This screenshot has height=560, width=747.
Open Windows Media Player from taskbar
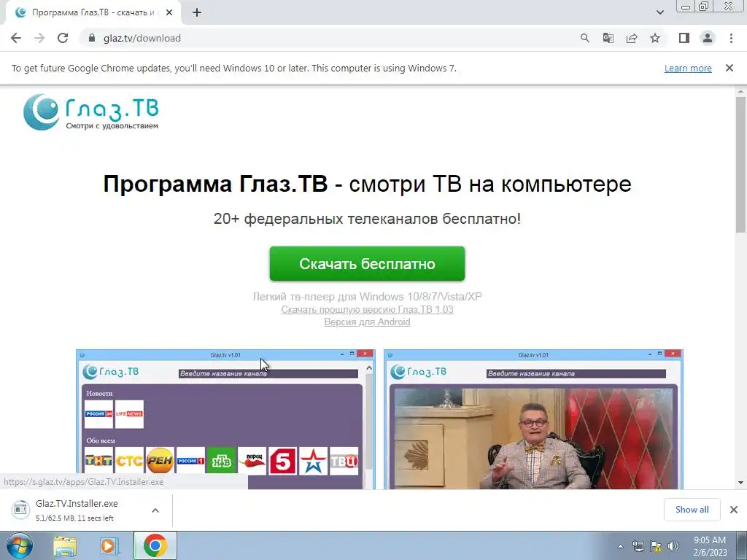pos(109,545)
